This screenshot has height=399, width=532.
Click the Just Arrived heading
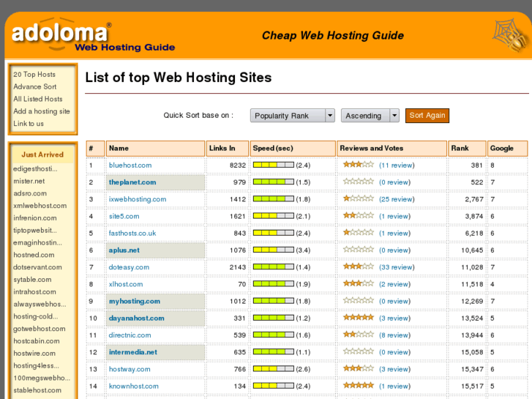tap(42, 154)
